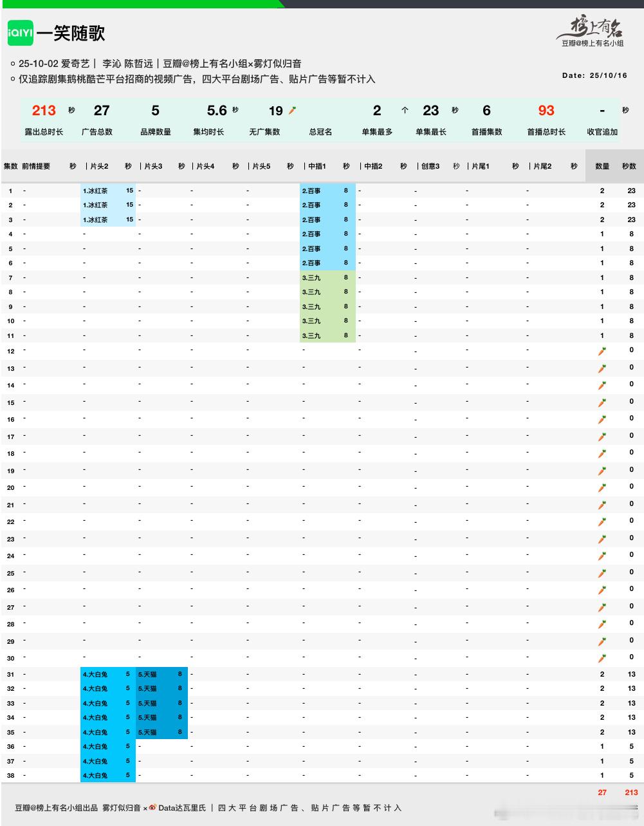Click the 露出总时长 label

[x=44, y=132]
